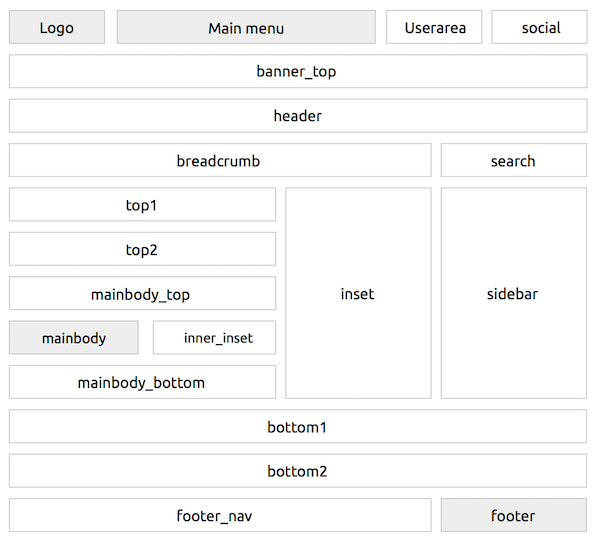Click the search block
This screenshot has width=600, height=546.
tap(513, 161)
